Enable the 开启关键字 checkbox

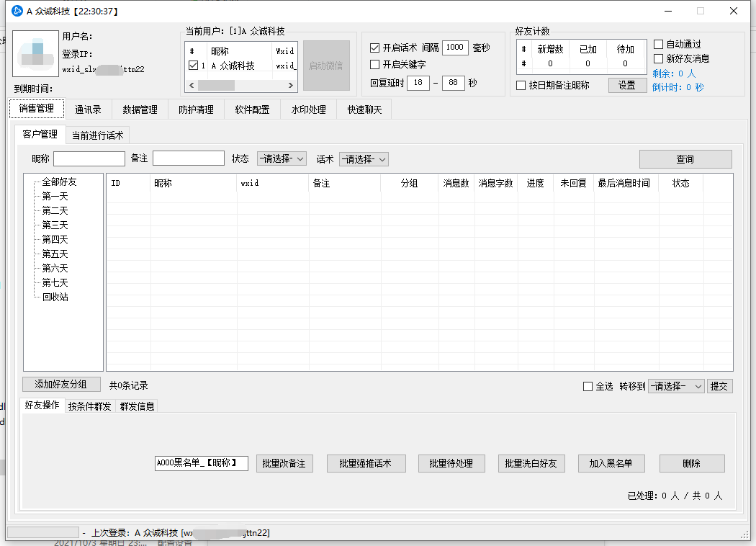click(x=374, y=65)
